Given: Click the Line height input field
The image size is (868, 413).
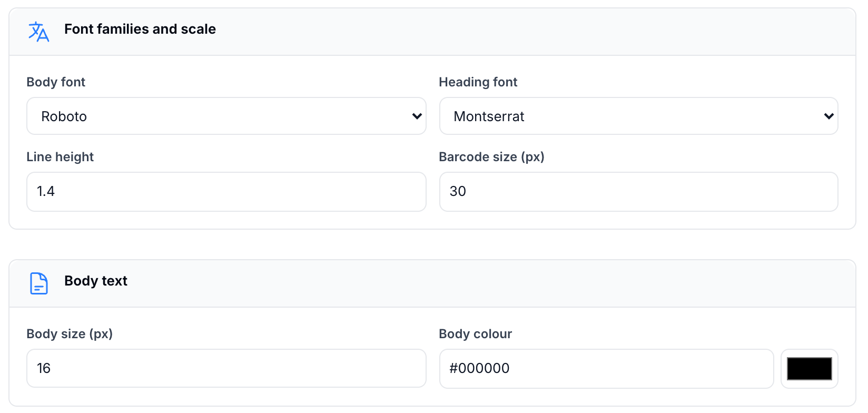Looking at the screenshot, I should click(226, 192).
